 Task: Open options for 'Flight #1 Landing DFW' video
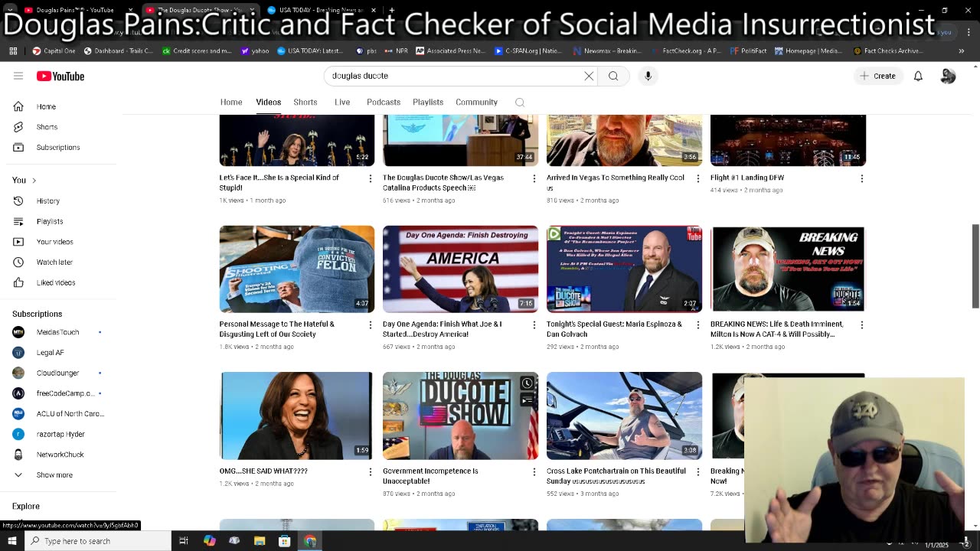click(861, 178)
